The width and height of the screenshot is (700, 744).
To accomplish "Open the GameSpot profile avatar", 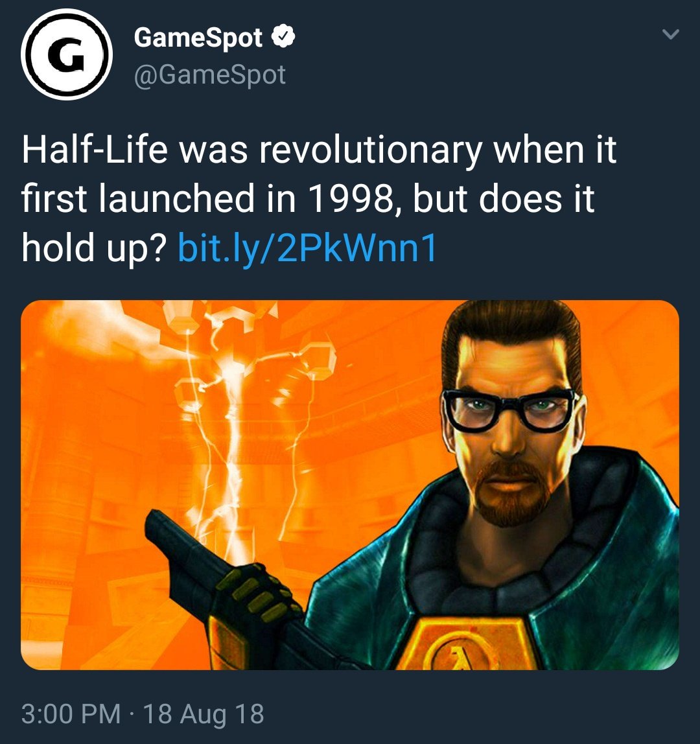I will point(67,54).
